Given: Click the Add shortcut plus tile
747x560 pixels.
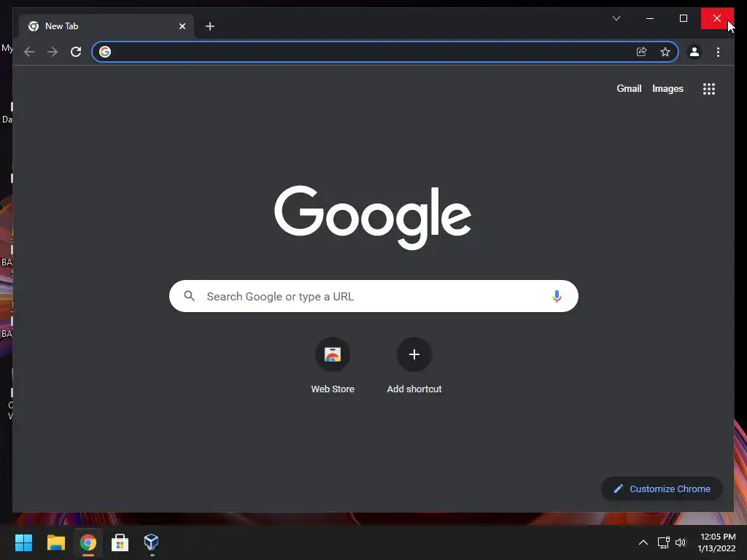Looking at the screenshot, I should pyautogui.click(x=414, y=366).
